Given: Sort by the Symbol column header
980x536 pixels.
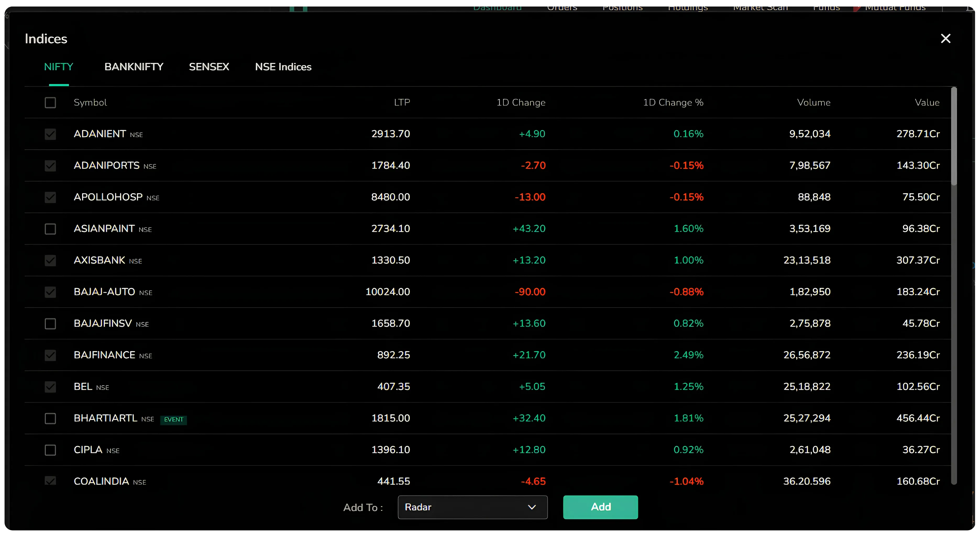Looking at the screenshot, I should click(x=90, y=103).
